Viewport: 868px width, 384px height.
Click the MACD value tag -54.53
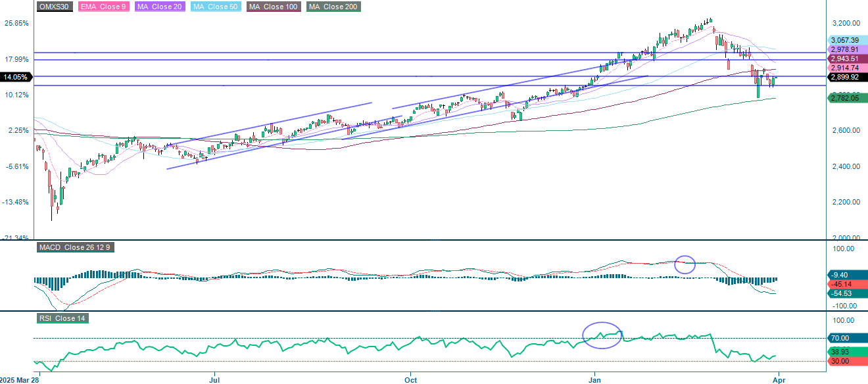tap(847, 294)
